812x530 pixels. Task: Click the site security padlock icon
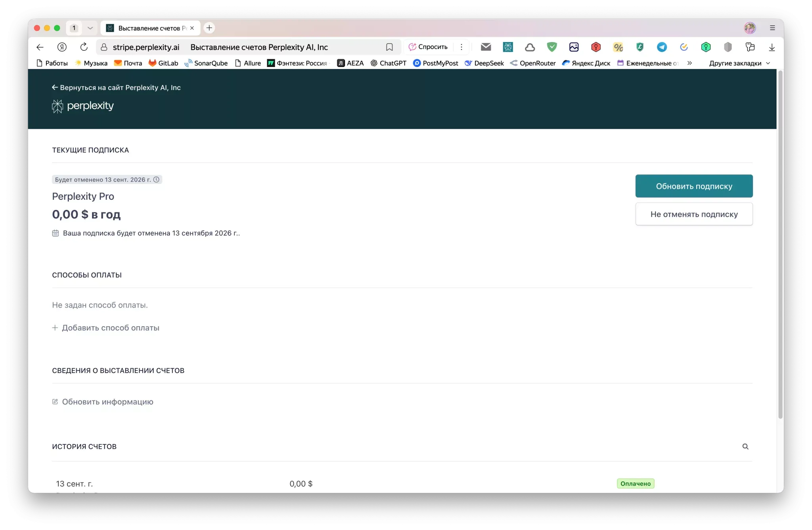click(x=104, y=47)
